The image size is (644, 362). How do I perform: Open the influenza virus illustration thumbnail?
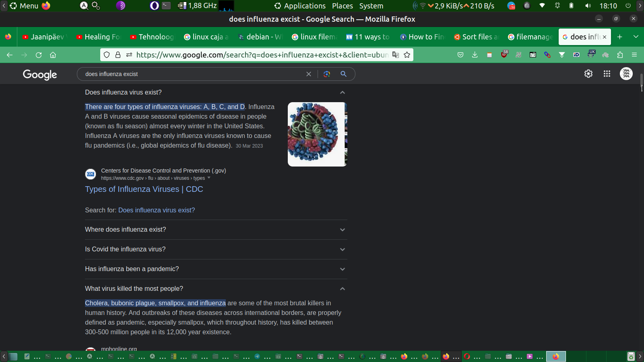point(317,134)
